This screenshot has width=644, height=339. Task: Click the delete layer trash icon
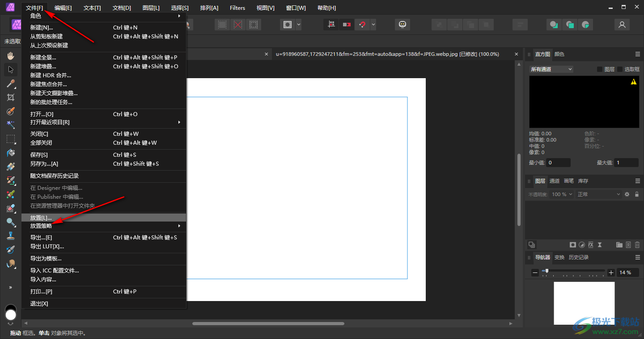coord(637,245)
